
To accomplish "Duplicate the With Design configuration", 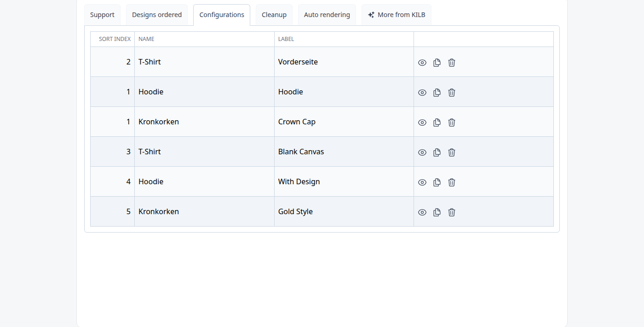I will (437, 182).
